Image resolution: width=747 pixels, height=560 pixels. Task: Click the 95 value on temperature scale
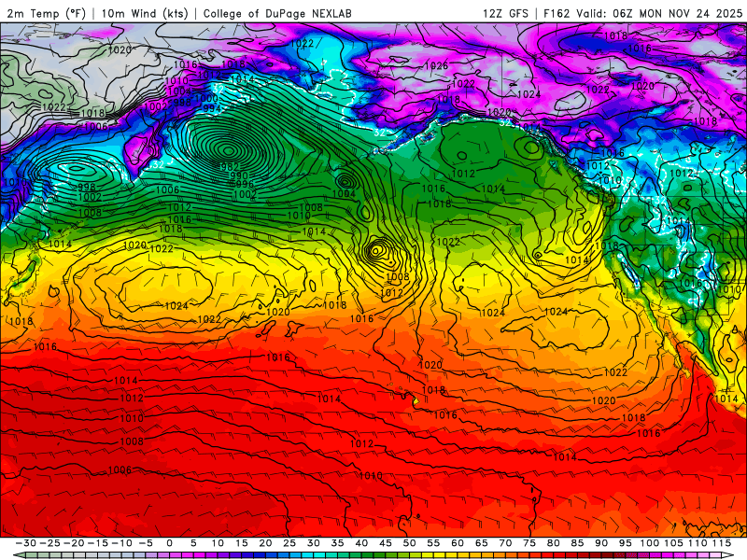626,543
